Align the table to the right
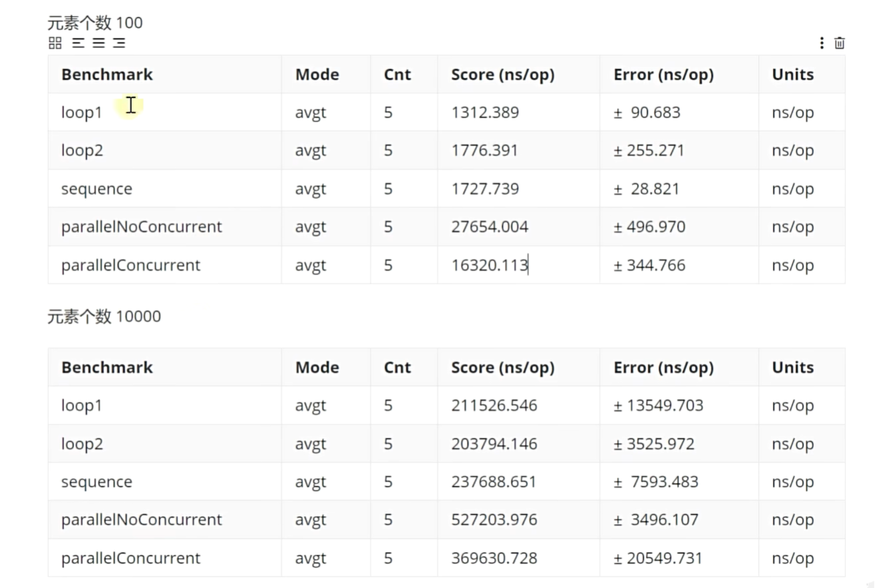 point(119,43)
